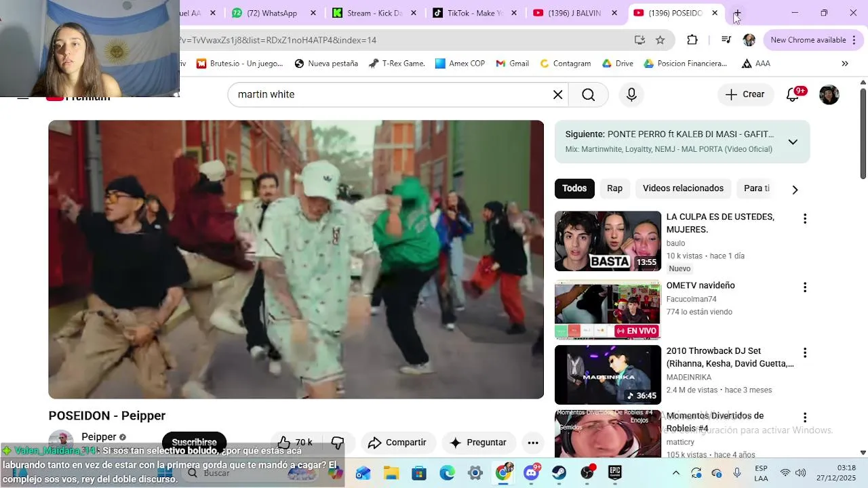
Task: Open the Nueva pestaña bookmark
Action: (326, 64)
